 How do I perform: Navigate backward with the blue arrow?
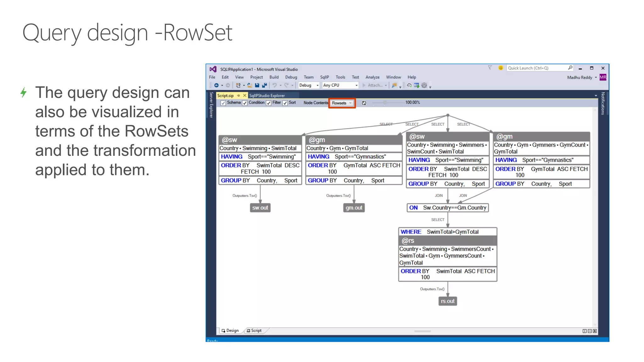pos(216,85)
